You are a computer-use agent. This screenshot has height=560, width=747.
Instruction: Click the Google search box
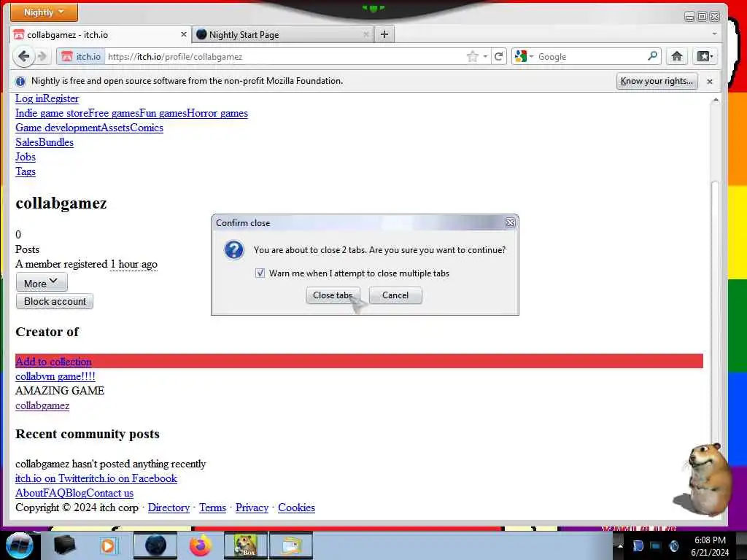point(591,57)
